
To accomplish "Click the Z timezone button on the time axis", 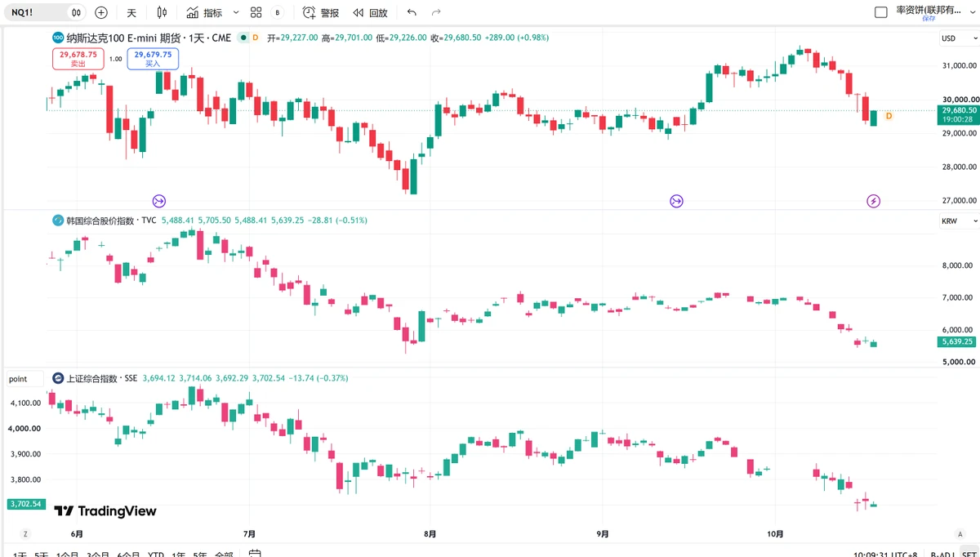I will [x=25, y=533].
